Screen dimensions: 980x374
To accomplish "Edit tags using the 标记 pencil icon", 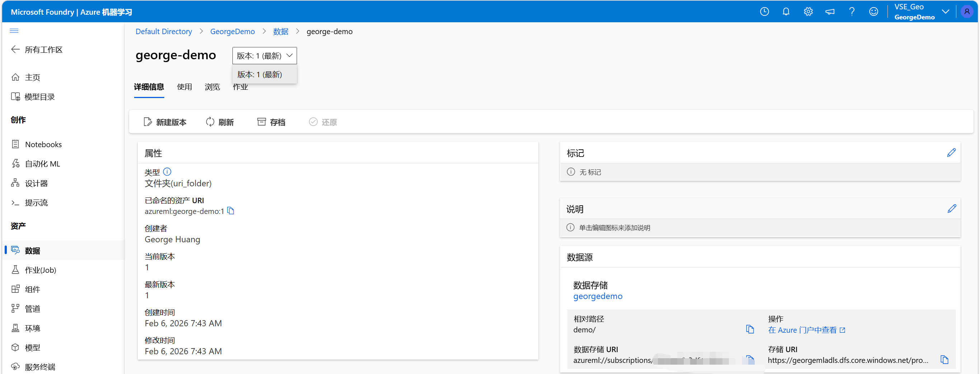I will [951, 153].
